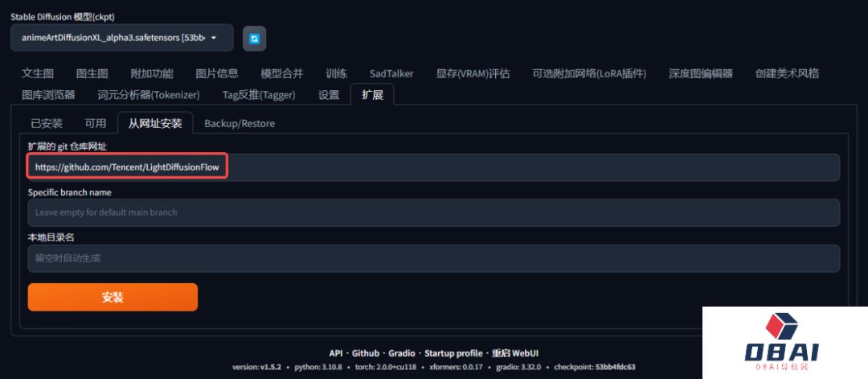This screenshot has width=868, height=379.
Task: Open the 可选附加网络(LoRA插件) tab
Action: (x=589, y=74)
